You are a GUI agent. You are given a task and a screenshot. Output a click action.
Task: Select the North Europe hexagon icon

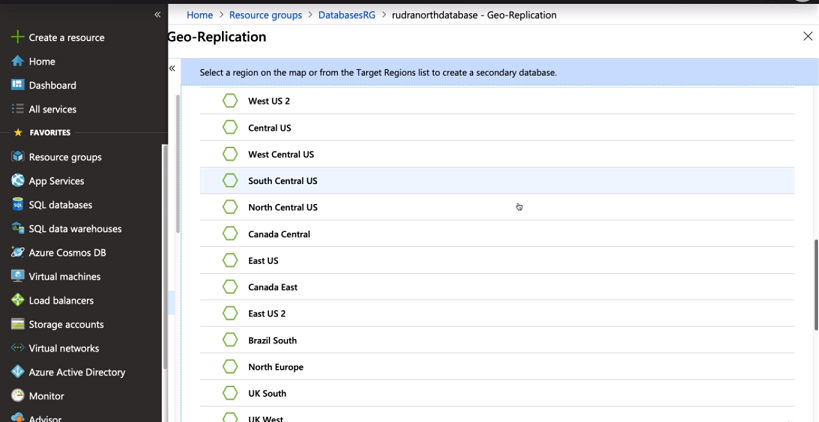(230, 367)
